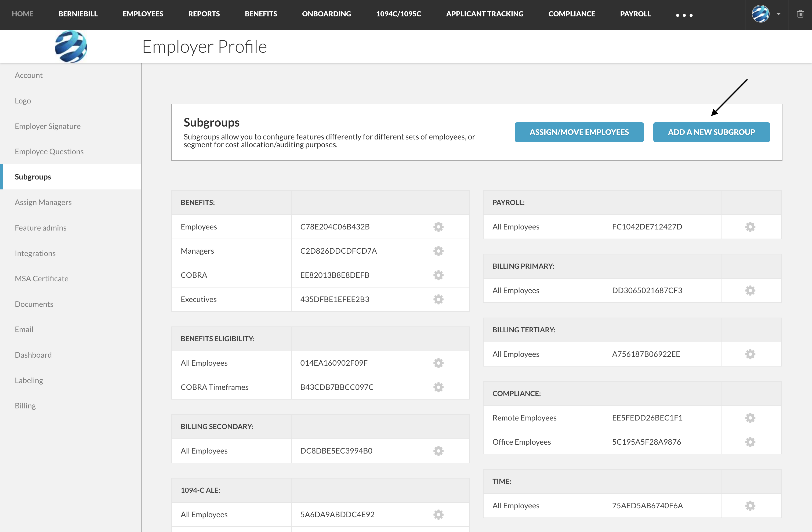The height and width of the screenshot is (532, 812).
Task: Click subgroup ID 014EA160902F09F
Action: tap(334, 363)
